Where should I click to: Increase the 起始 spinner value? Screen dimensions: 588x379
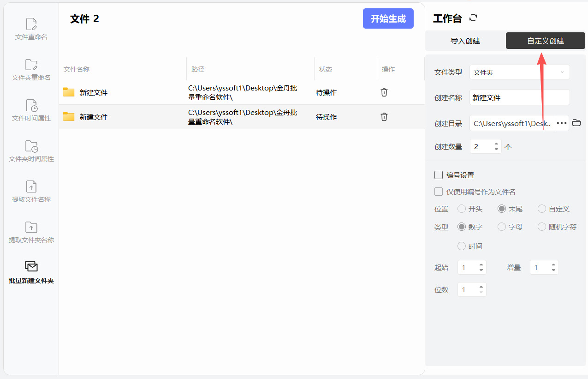(481, 265)
